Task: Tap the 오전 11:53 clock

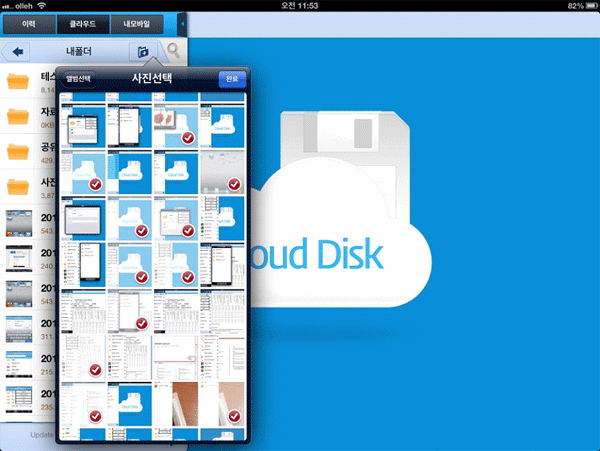Action: 300,5
